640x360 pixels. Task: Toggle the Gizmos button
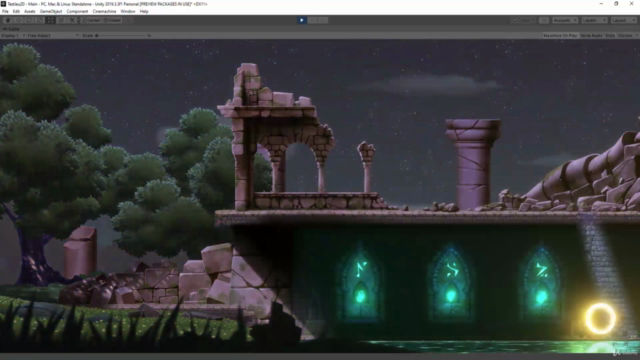[625, 36]
